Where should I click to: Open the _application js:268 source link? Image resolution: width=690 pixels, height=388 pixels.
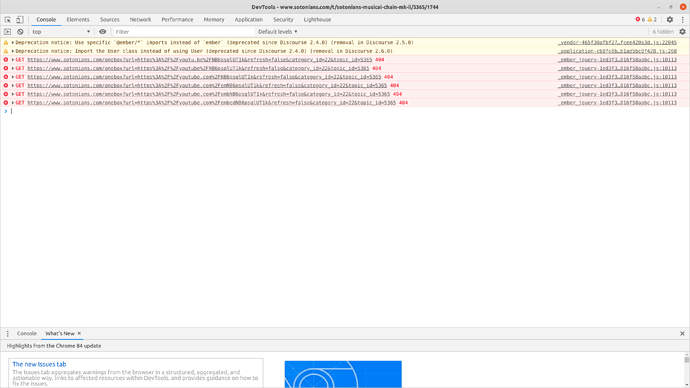click(617, 51)
